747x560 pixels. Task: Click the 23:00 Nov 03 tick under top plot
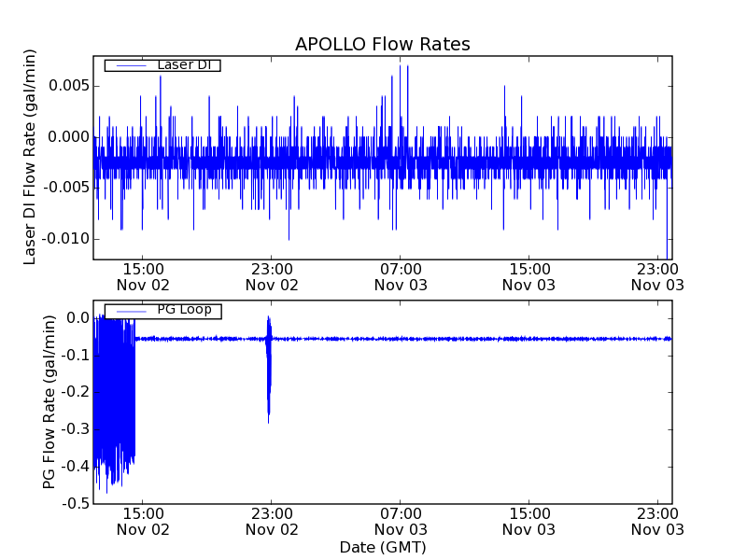pos(657,276)
